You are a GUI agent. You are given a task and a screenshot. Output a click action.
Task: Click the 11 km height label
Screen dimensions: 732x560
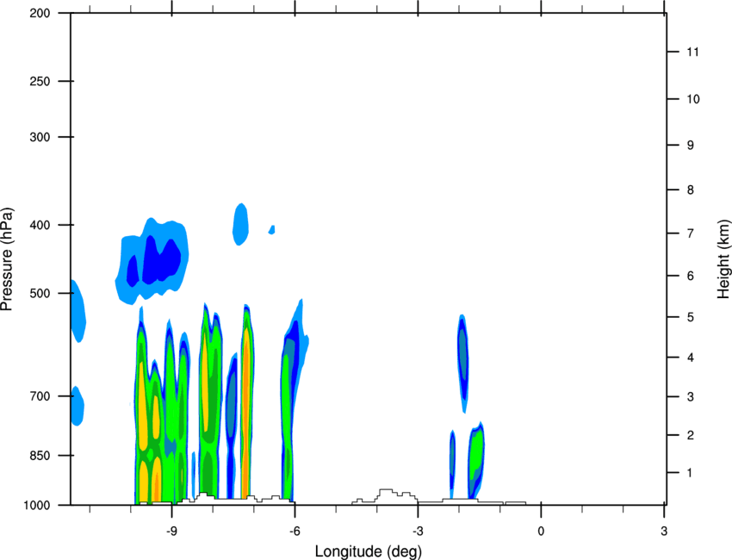[692, 52]
